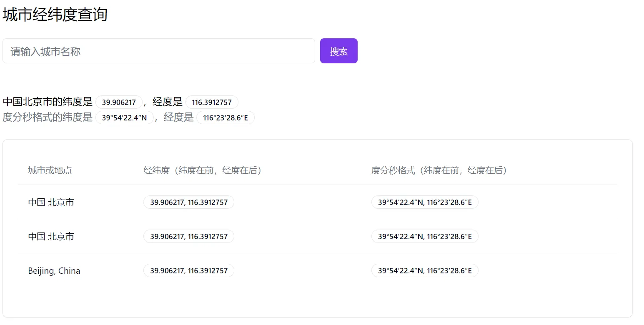This screenshot has width=644, height=325.
Task: Click degree-minute-second badge in Beijing, China row
Action: pos(425,271)
